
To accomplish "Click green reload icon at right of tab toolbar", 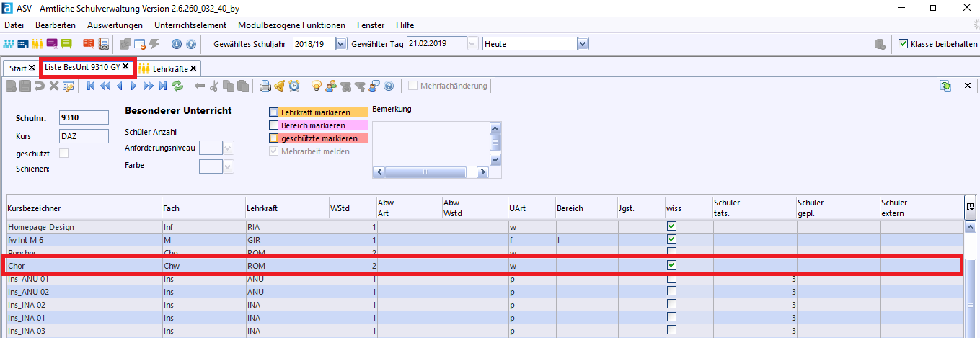I will 945,86.
